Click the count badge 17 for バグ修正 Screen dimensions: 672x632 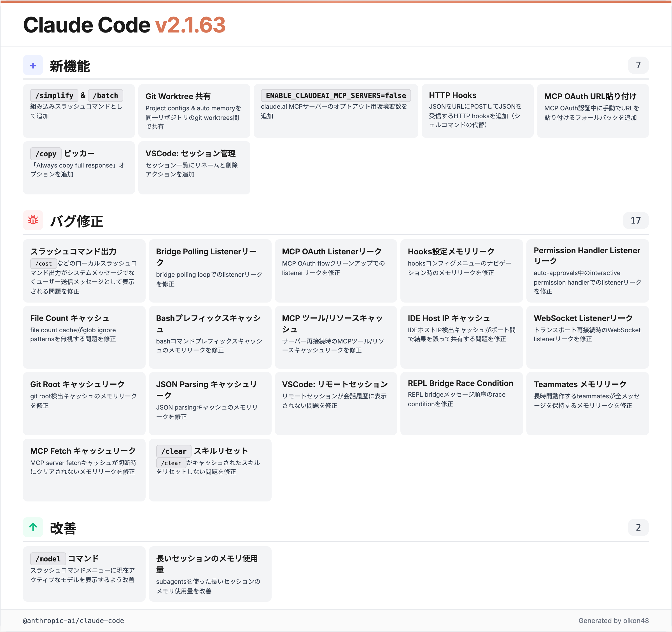pos(636,220)
